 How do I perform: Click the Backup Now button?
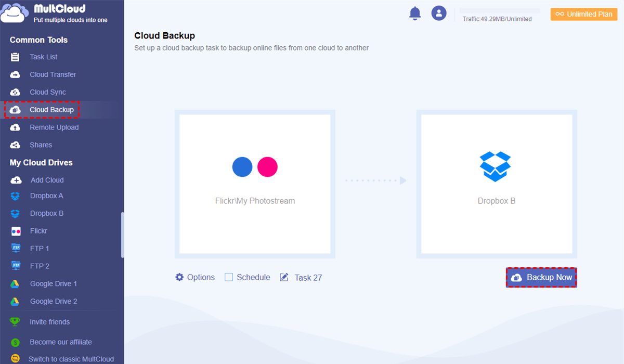pyautogui.click(x=541, y=278)
